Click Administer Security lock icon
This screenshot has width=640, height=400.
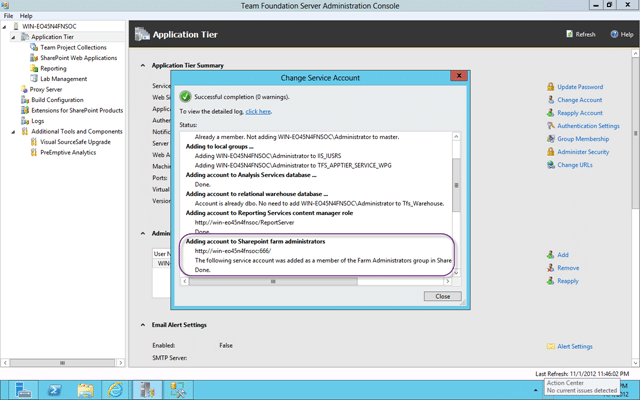pos(551,152)
